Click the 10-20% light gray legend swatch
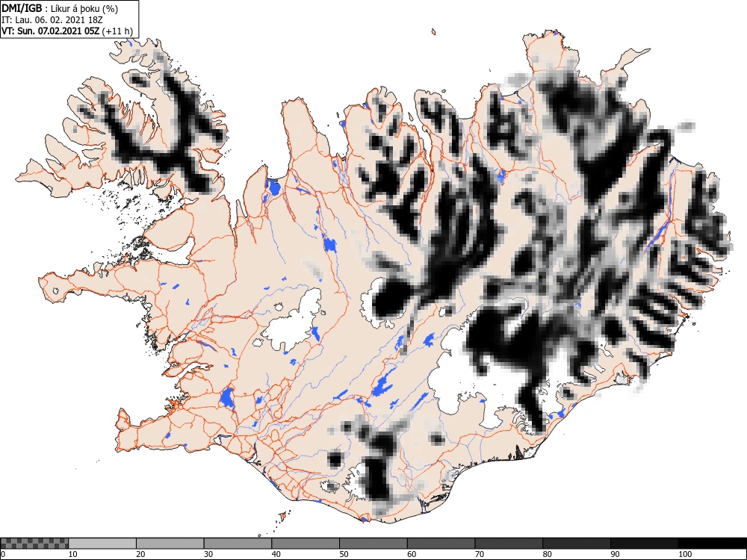Screen dimensions: 747x560 point(102,544)
